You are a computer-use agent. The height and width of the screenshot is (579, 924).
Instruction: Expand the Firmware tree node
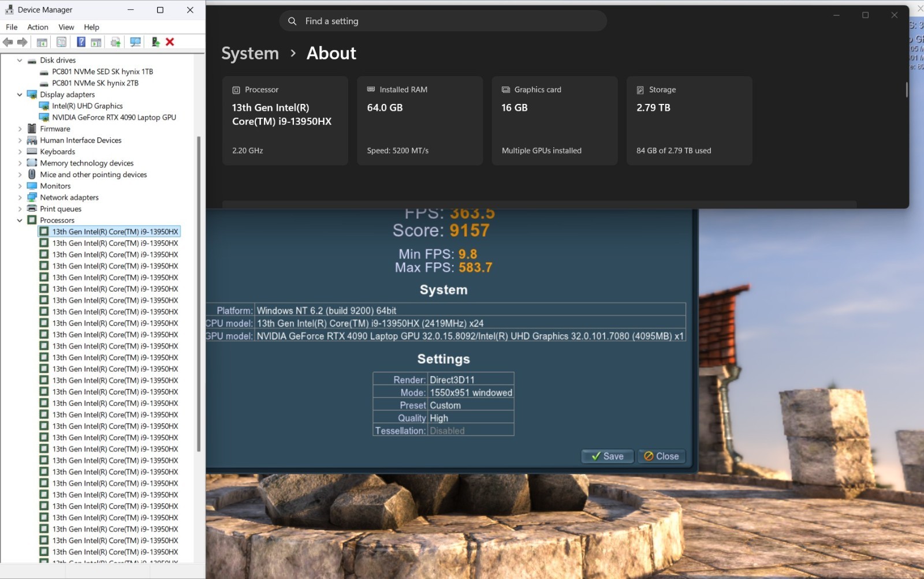[x=20, y=129]
